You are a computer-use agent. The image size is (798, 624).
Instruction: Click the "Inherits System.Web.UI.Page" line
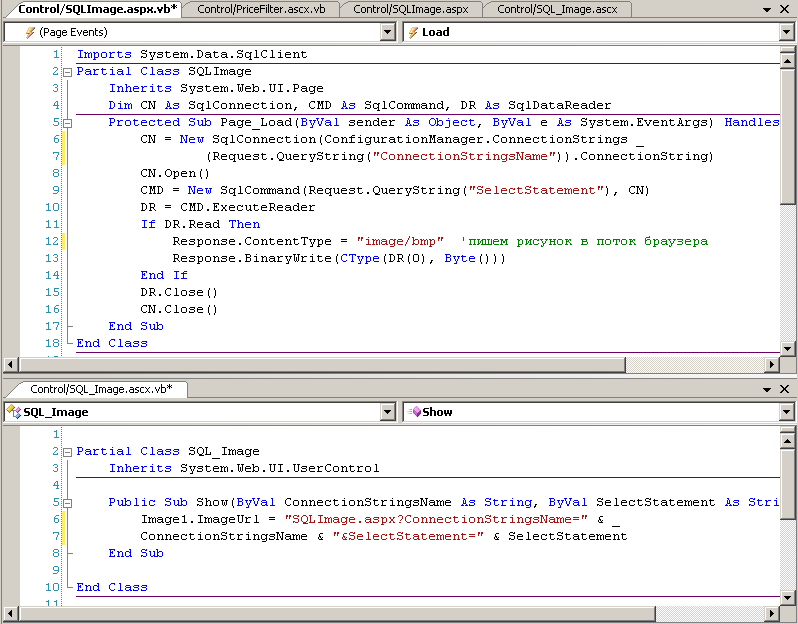click(216, 88)
